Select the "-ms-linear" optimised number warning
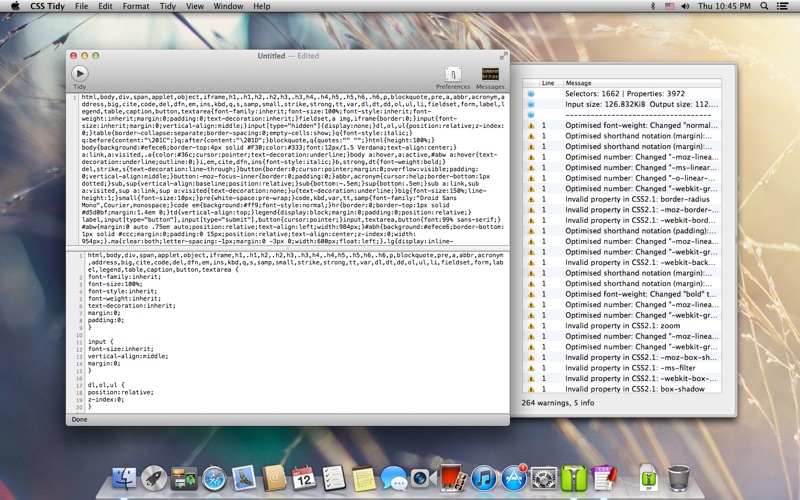The width and height of the screenshot is (800, 500). click(622, 167)
